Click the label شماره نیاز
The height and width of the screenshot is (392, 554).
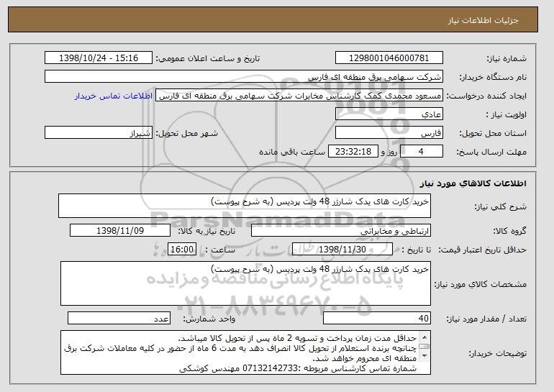point(507,58)
